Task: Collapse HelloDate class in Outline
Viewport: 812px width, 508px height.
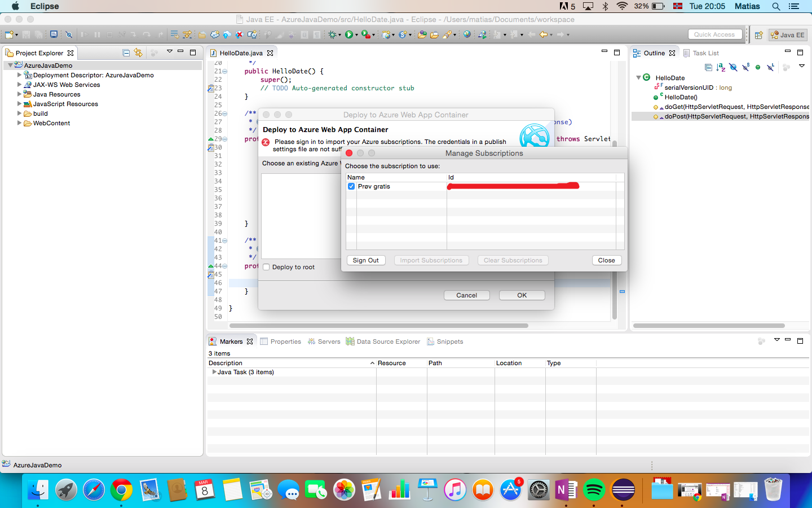Action: point(638,77)
